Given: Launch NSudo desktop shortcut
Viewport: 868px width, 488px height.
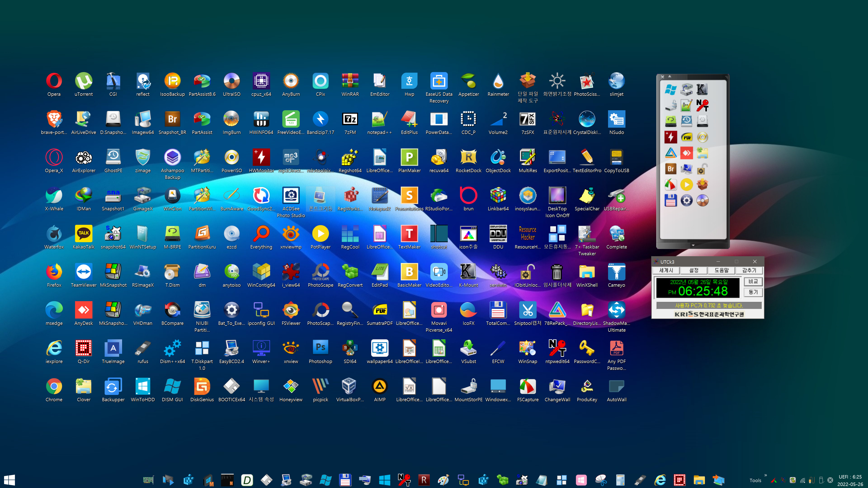Looking at the screenshot, I should (x=616, y=122).
